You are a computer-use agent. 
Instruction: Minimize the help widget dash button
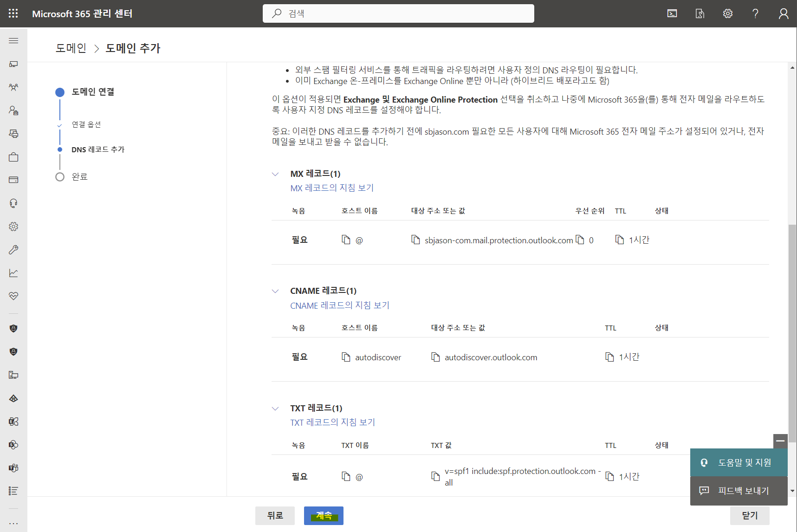pyautogui.click(x=780, y=441)
